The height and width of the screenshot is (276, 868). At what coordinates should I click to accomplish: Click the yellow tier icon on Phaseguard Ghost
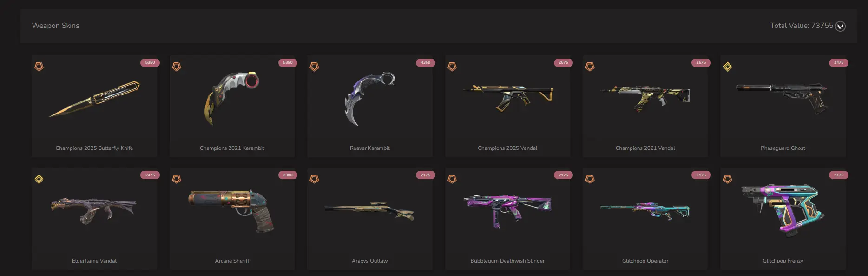click(x=728, y=67)
